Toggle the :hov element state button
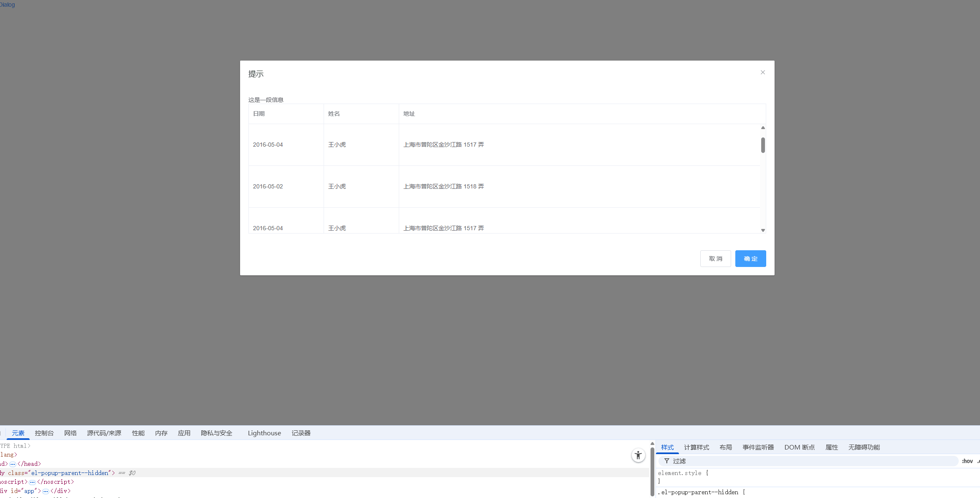The height and width of the screenshot is (498, 980). pyautogui.click(x=967, y=461)
